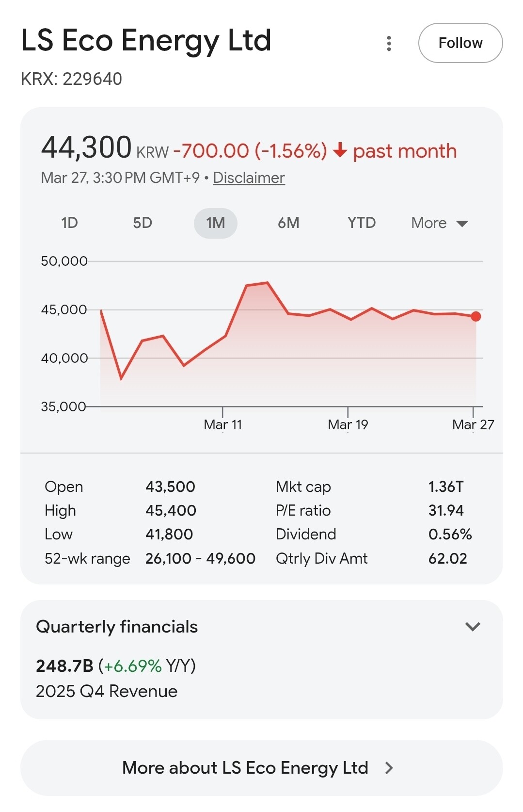
Task: Open the Disclaimer link
Action: (249, 178)
